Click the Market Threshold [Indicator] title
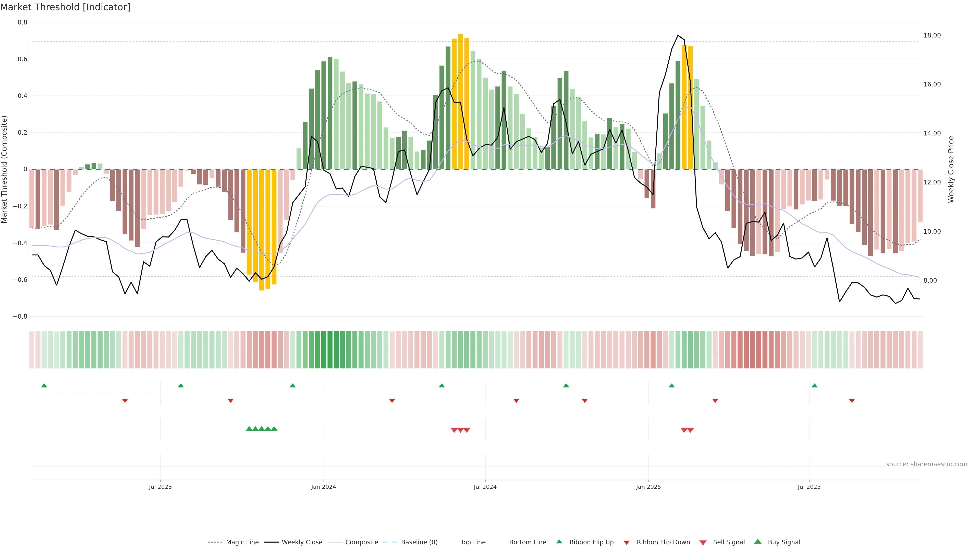This screenshot has height=551, width=980. [65, 7]
